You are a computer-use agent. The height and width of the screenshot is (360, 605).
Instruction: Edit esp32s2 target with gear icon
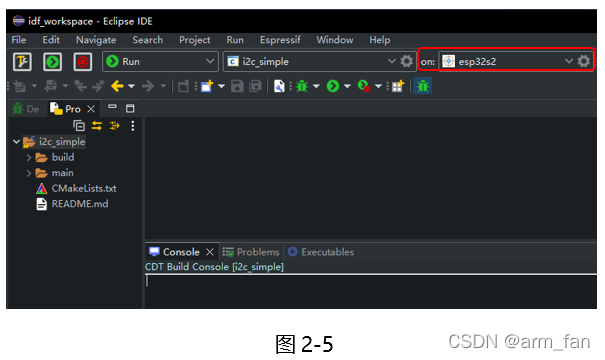(584, 61)
